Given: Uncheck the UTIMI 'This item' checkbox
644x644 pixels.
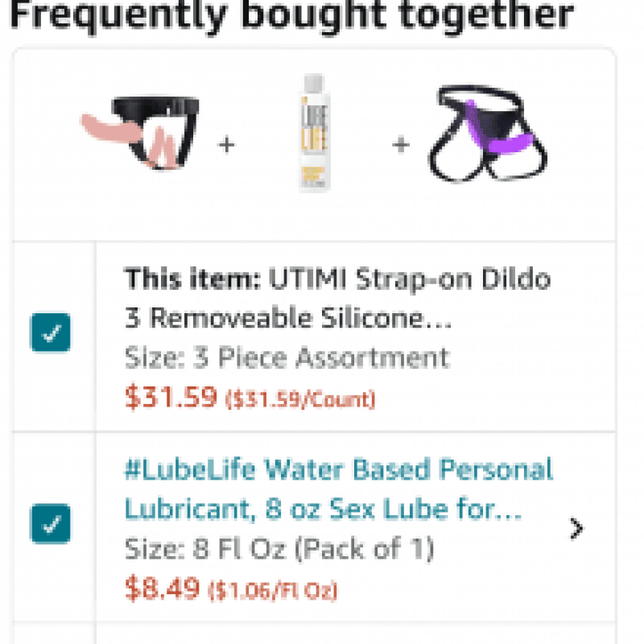Looking at the screenshot, I should click(51, 332).
